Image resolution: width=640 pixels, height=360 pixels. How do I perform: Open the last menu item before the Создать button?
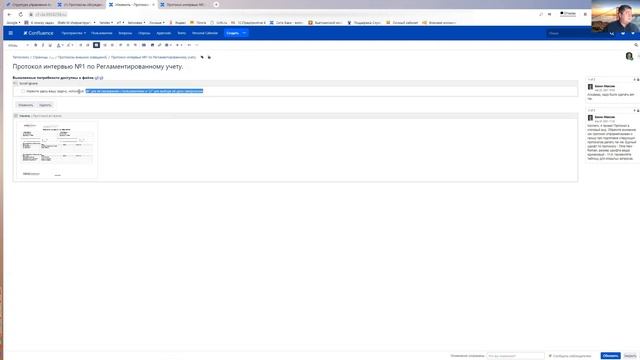[205, 33]
